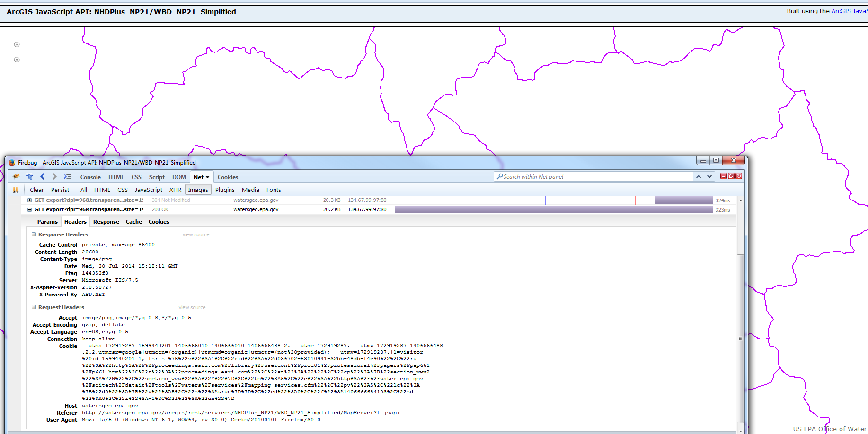This screenshot has width=868, height=434.
Task: Open the top-level Cookies panel tab
Action: [x=228, y=177]
